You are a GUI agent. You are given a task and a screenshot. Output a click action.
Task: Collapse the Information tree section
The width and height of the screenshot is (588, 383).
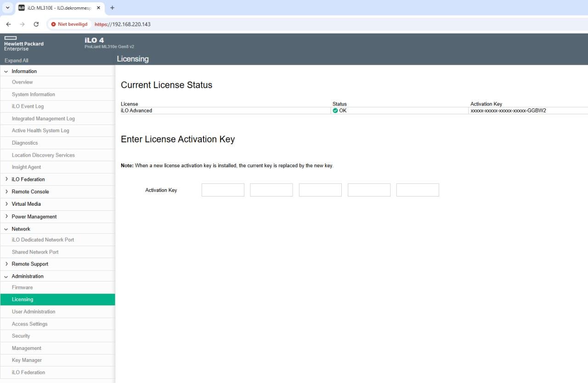coord(6,72)
